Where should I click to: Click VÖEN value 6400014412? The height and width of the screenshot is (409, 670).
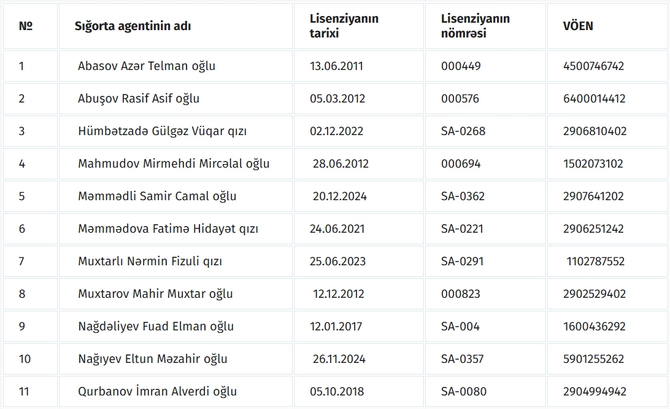click(594, 98)
